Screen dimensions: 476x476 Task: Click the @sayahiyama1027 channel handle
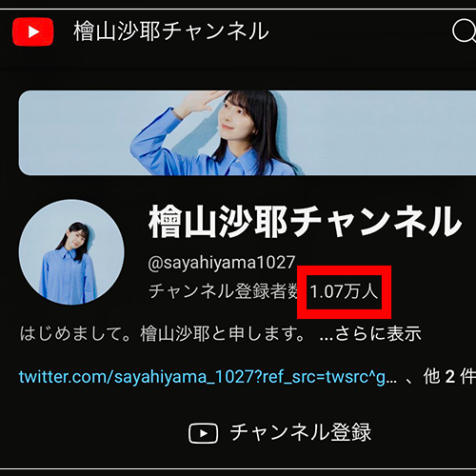[222, 263]
